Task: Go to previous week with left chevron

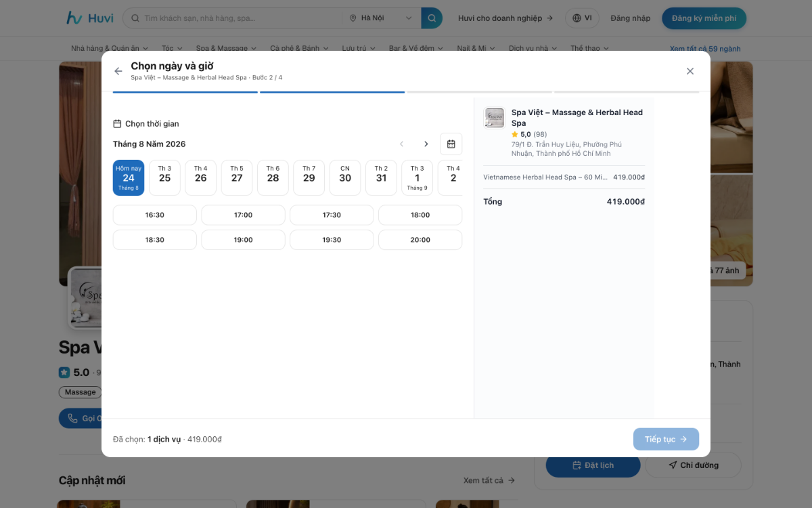Action: [x=402, y=144]
